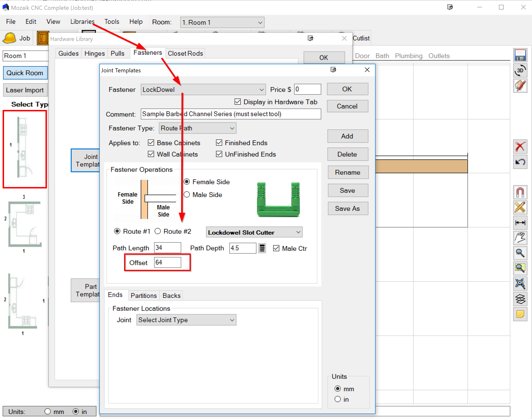Select the pan hand tool
Image resolution: width=532 pixels, height=419 pixels.
520,238
